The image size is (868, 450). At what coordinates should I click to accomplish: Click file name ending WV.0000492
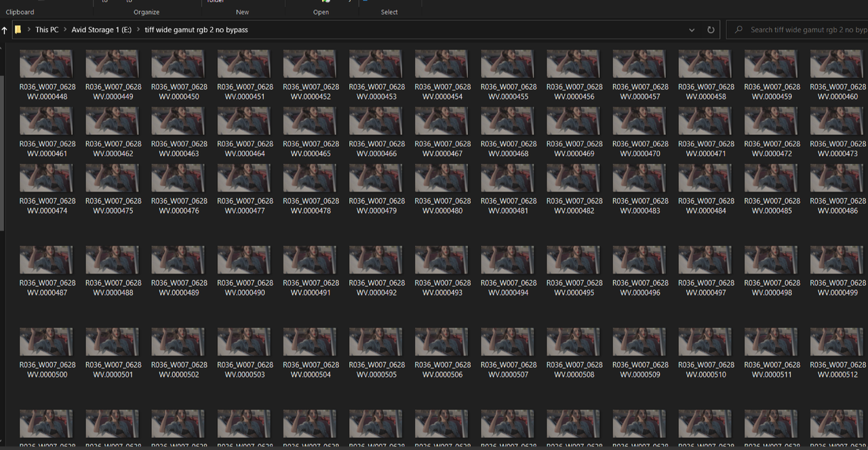[x=376, y=287]
